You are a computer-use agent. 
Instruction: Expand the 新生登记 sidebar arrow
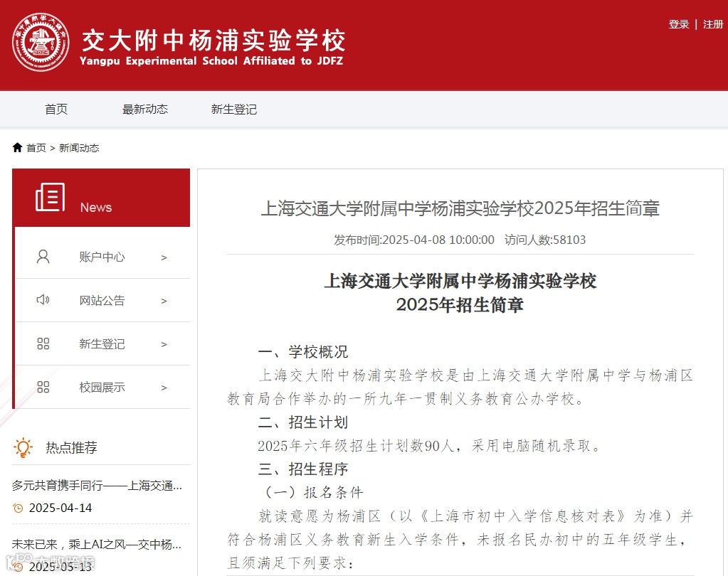(164, 344)
